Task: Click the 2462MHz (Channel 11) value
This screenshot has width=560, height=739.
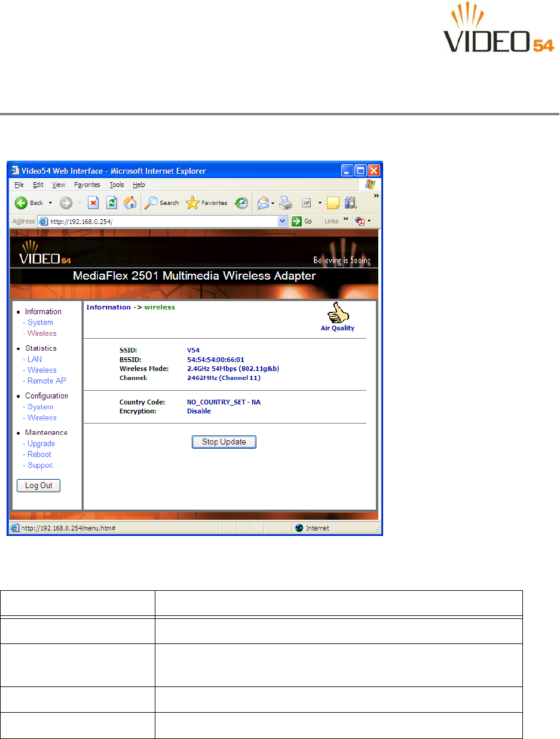Action: pos(224,378)
